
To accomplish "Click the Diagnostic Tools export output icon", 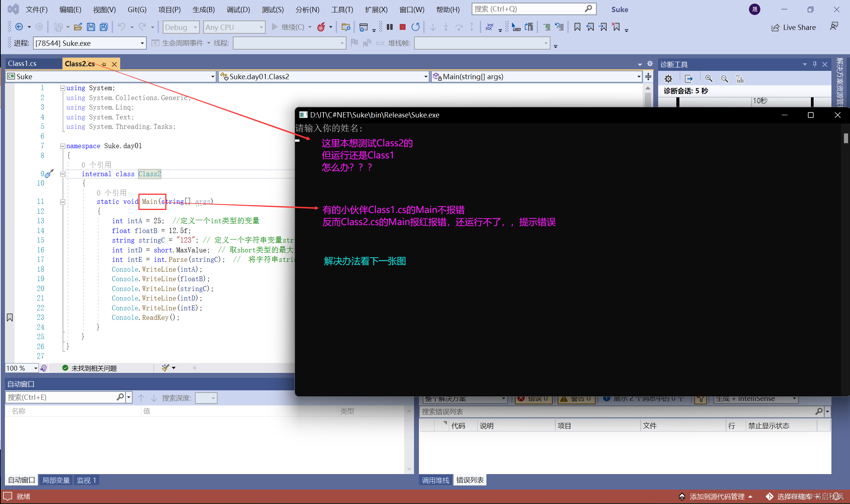I will coord(688,79).
